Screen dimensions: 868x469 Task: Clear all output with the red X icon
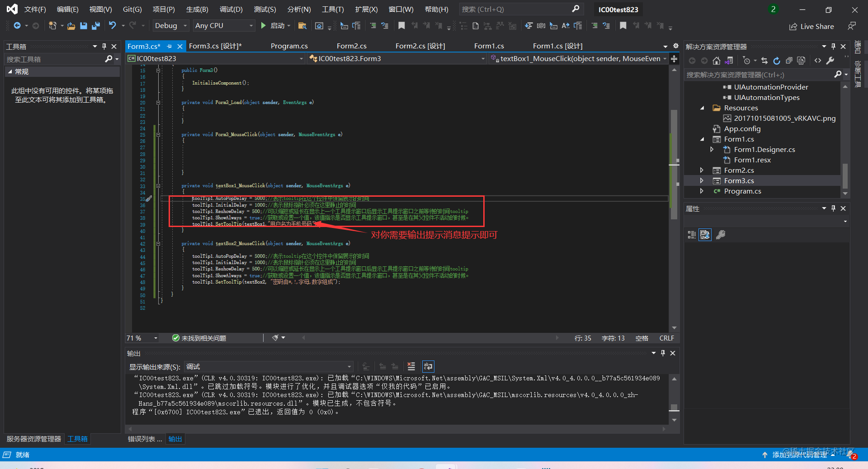click(411, 366)
